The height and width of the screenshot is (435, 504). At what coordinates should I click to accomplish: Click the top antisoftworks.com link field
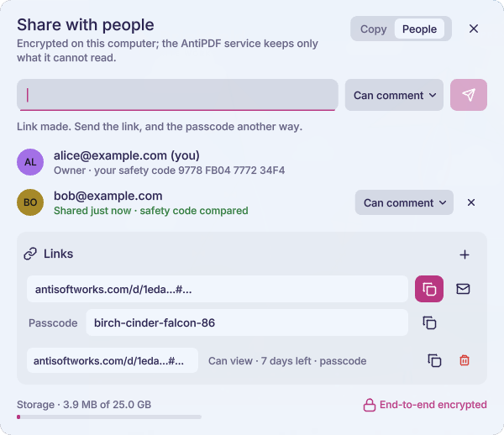coord(218,289)
